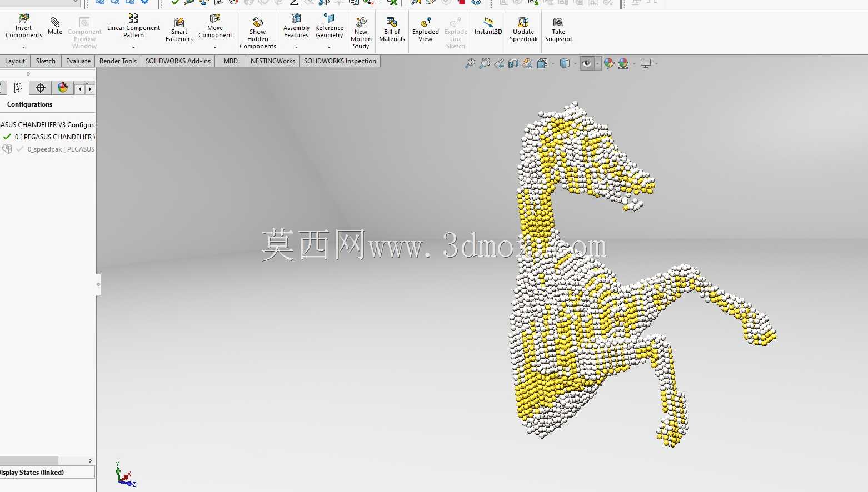Open the NESTINGWorks tab
Screen dimensions: 868x492
(272, 61)
